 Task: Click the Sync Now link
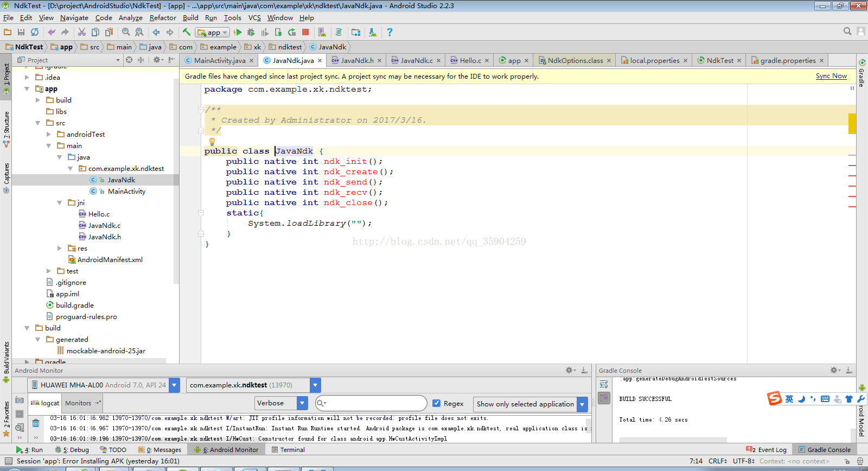831,76
